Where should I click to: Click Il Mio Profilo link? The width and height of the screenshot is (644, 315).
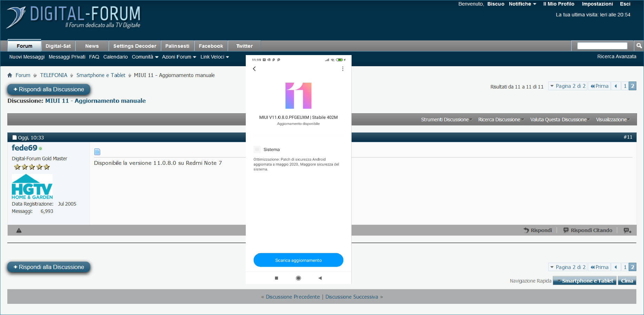pos(559,4)
